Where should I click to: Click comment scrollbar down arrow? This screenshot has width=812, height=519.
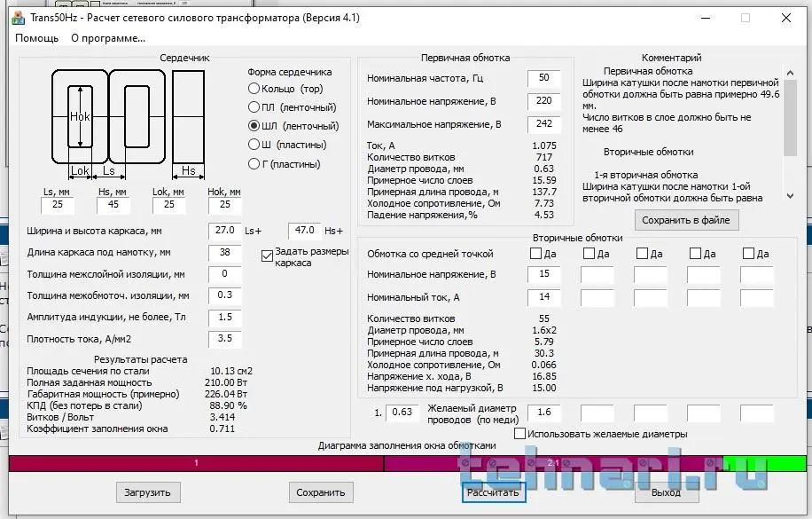pyautogui.click(x=790, y=196)
